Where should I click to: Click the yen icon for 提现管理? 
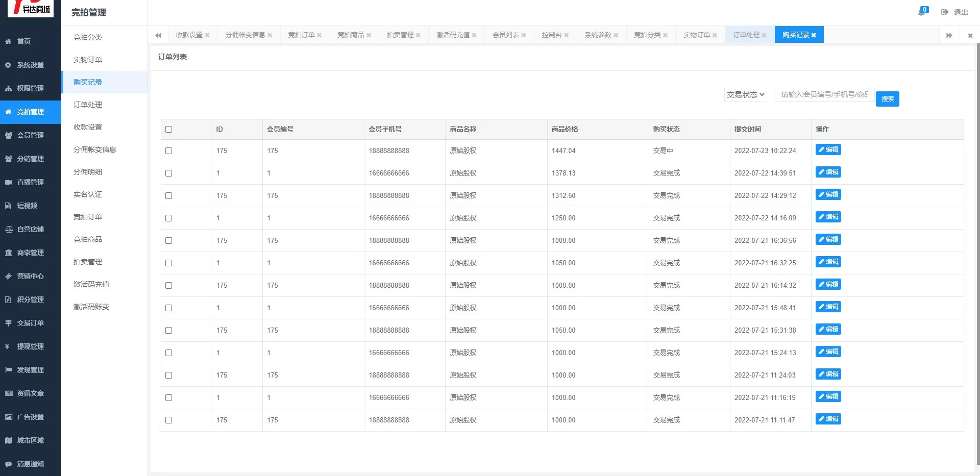8,346
